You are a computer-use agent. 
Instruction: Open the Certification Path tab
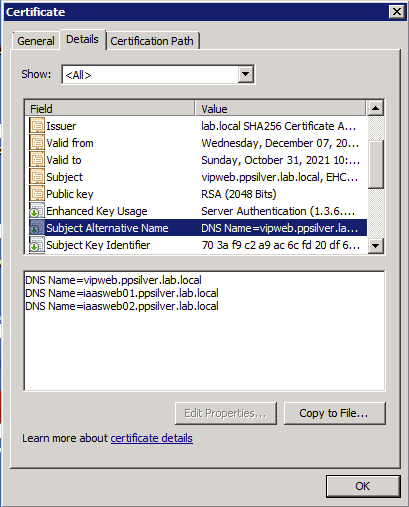(152, 41)
